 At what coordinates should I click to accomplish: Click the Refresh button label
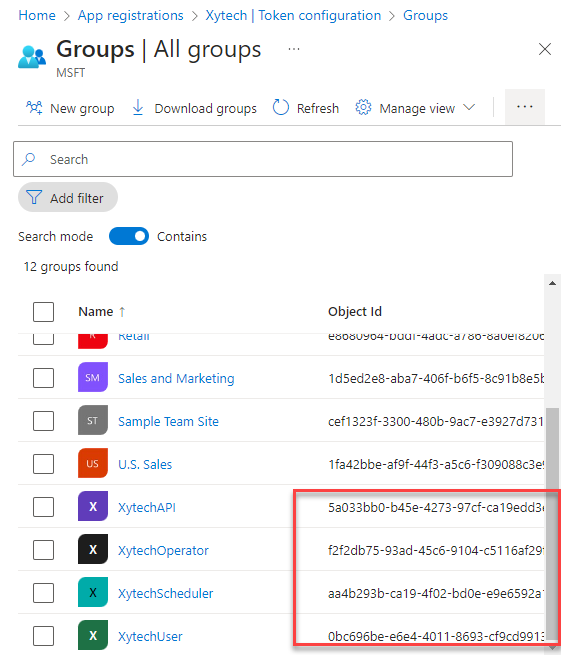[x=318, y=108]
